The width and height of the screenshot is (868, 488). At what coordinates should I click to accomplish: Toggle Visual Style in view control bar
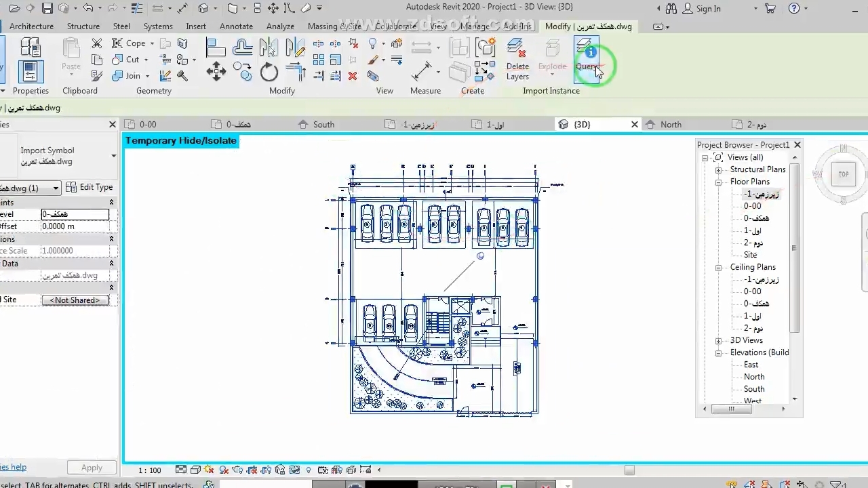[x=195, y=470]
